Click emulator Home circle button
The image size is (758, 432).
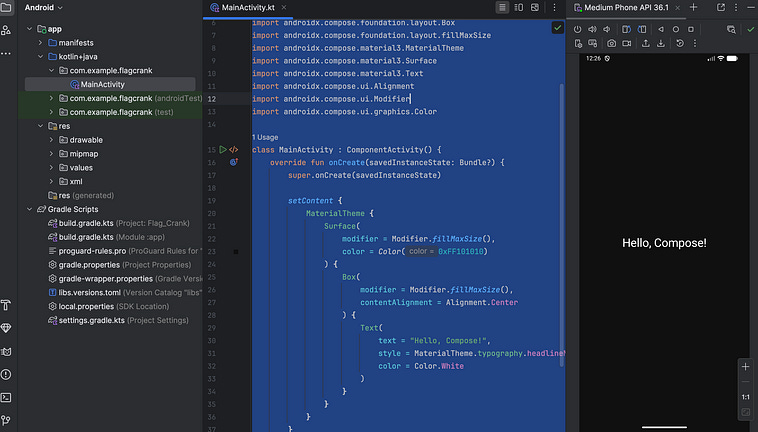676,29
